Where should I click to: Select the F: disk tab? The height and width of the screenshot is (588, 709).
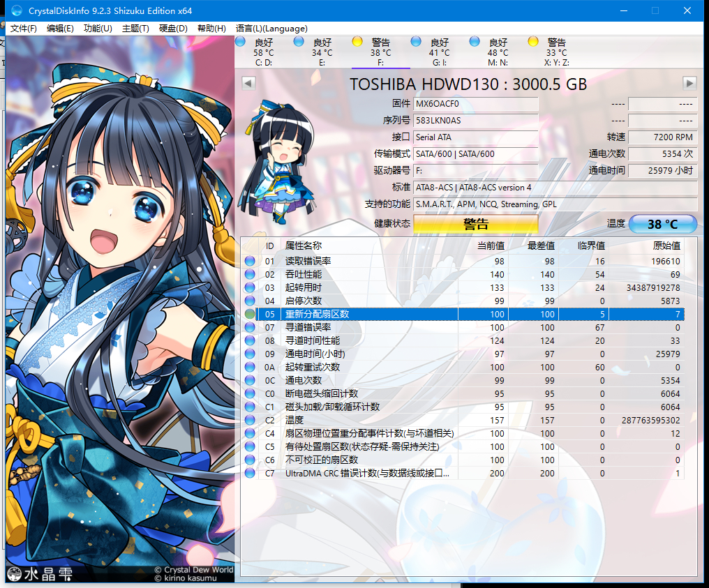381,52
